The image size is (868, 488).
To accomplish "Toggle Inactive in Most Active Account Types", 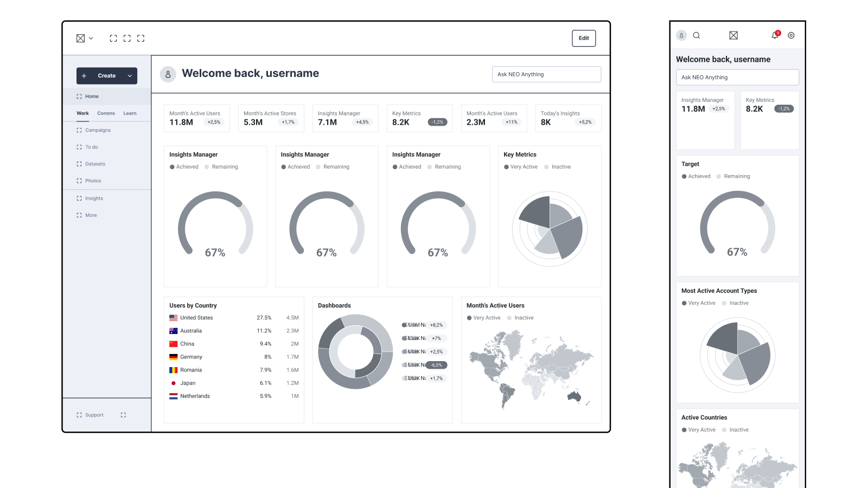I will click(736, 303).
